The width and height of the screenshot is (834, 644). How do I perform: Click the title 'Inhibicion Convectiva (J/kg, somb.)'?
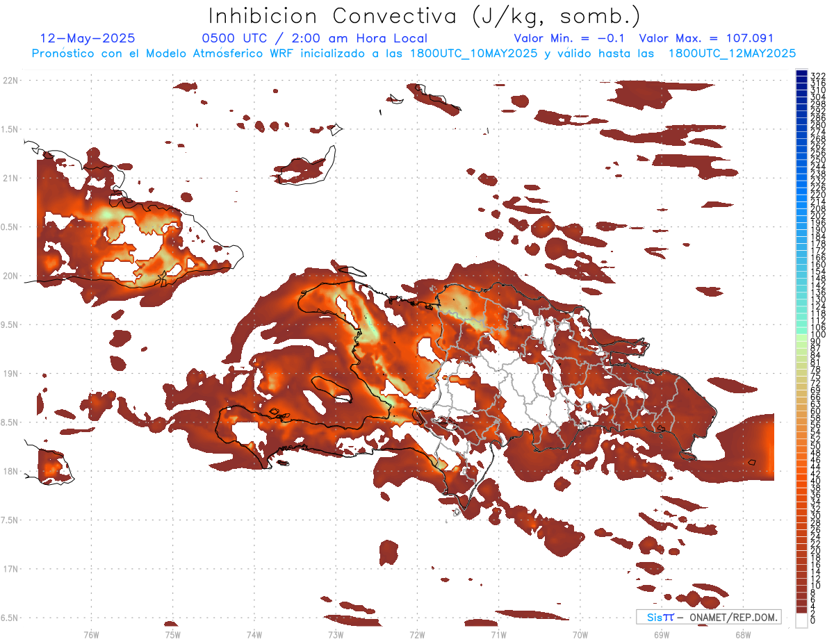(x=423, y=16)
